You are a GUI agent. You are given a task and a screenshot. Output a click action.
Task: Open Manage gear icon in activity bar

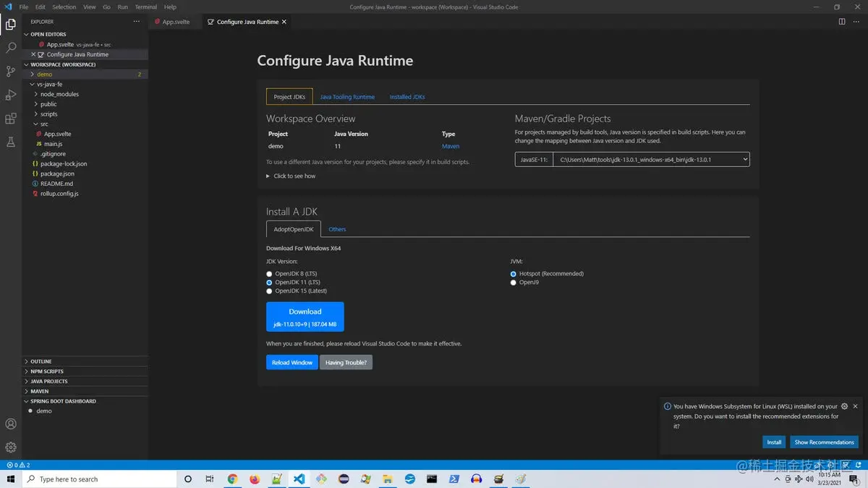tap(11, 448)
